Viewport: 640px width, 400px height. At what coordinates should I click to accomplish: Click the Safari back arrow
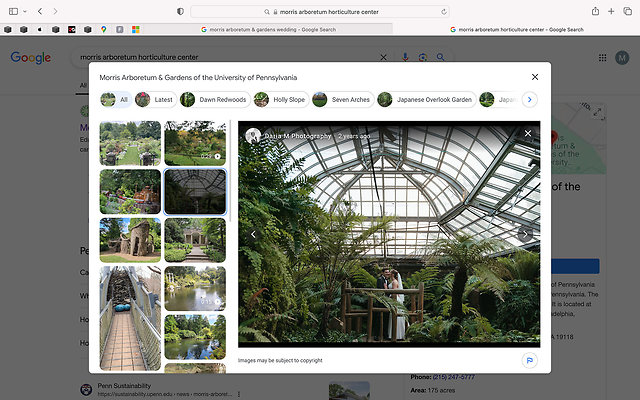pyautogui.click(x=40, y=11)
